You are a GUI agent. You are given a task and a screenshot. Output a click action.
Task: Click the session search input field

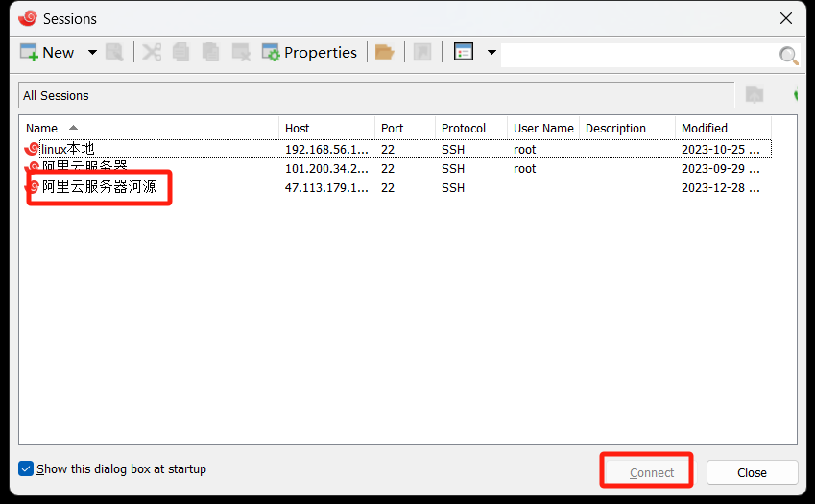click(639, 54)
